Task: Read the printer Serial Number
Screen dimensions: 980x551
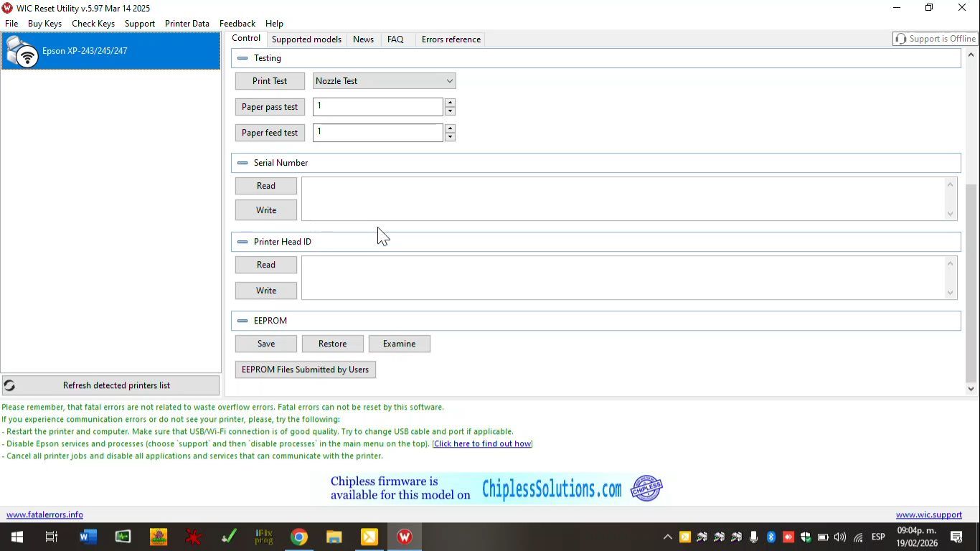Action: (x=266, y=186)
